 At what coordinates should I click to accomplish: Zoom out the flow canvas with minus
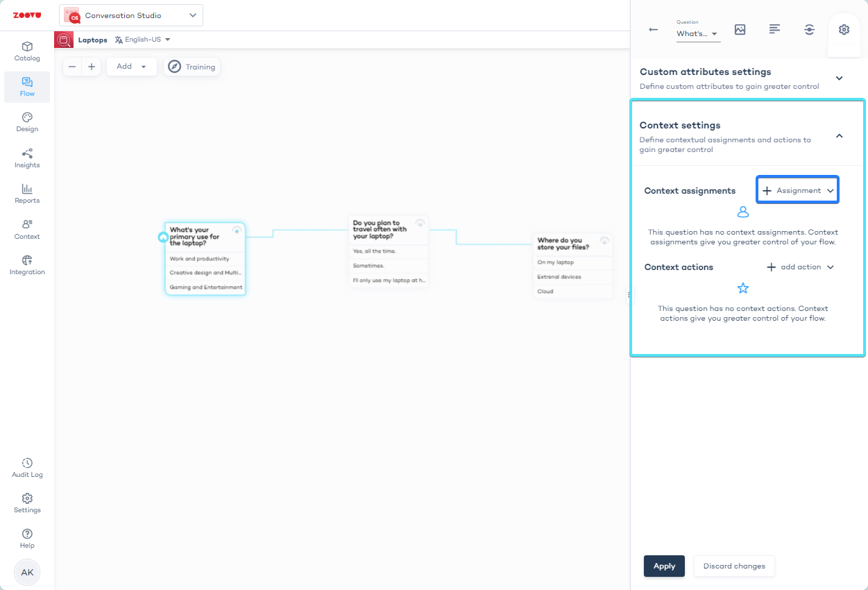coord(72,67)
